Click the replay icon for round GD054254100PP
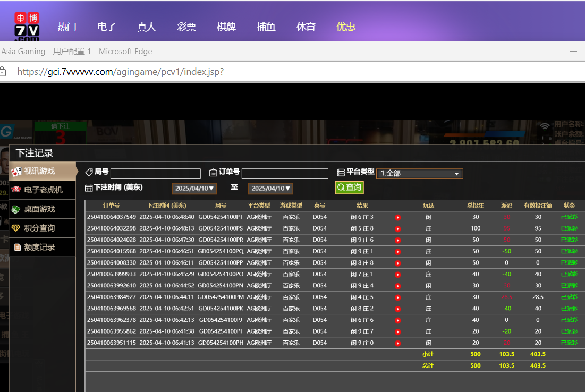 pos(397,263)
